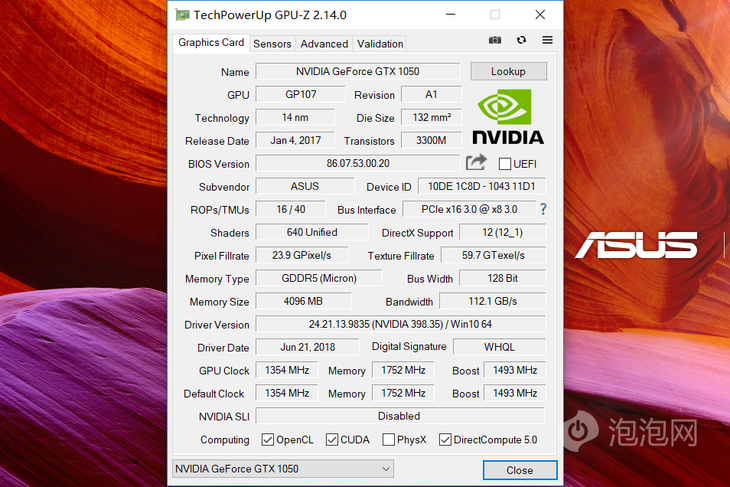Minimize the GPU-Z window

[450, 15]
